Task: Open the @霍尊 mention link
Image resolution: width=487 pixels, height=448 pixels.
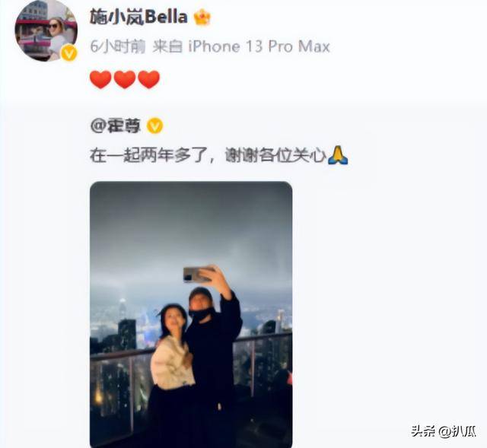Action: pyautogui.click(x=116, y=126)
